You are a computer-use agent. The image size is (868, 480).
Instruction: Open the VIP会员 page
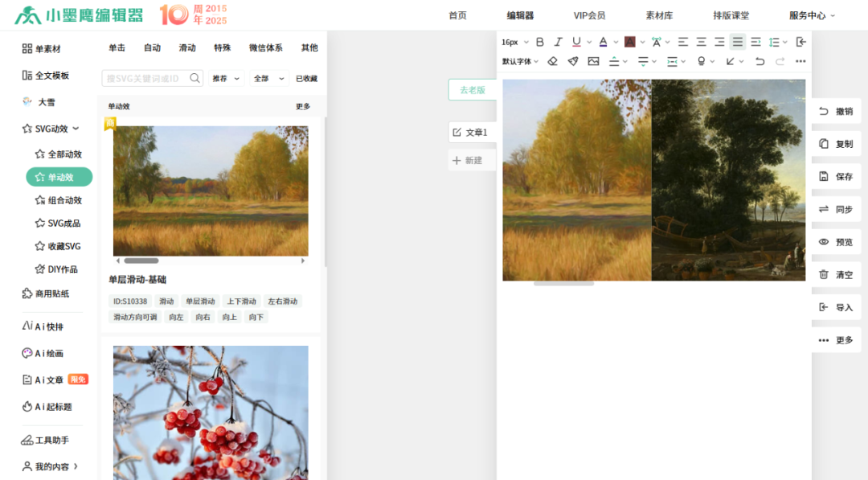(x=589, y=15)
